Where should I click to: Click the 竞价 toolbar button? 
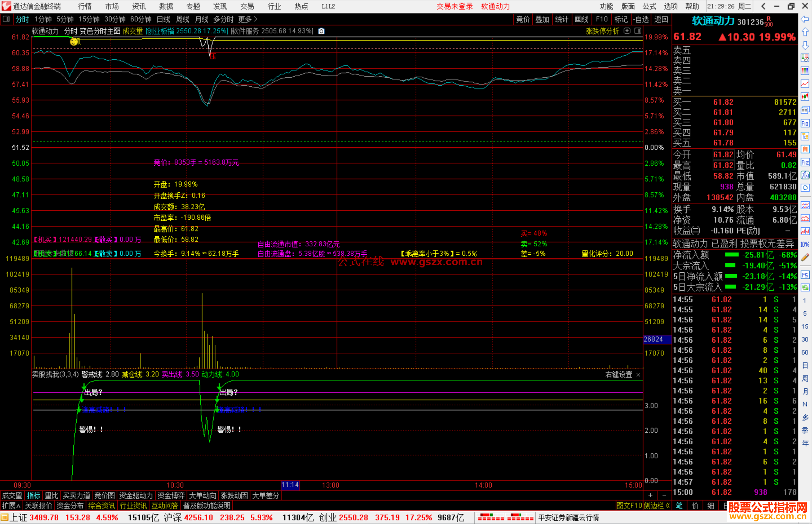[x=523, y=19]
